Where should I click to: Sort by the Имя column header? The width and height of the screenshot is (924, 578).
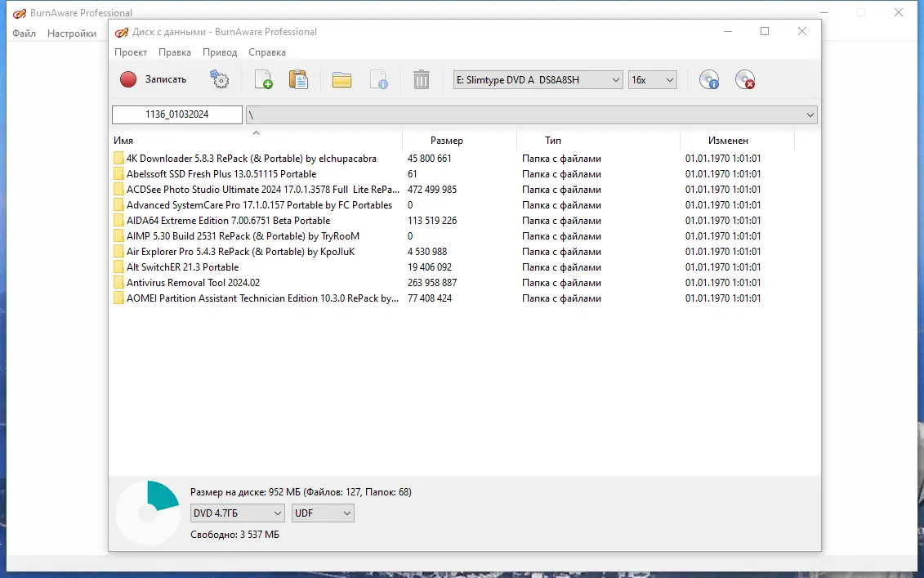pyautogui.click(x=256, y=141)
